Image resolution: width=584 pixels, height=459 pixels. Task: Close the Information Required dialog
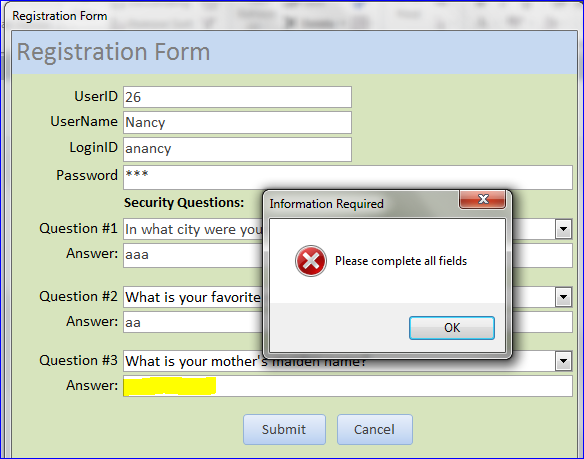point(483,199)
